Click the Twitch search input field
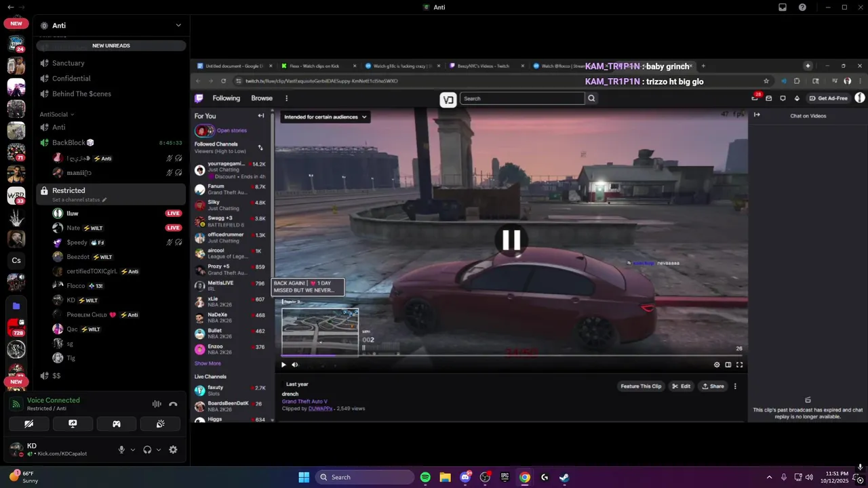868x488 pixels. tap(522, 98)
